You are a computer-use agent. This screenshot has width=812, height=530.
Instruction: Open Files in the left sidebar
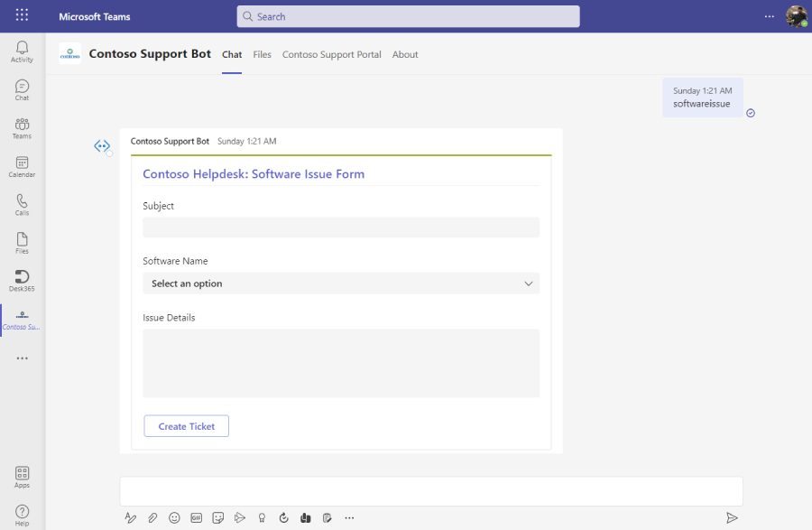coord(22,244)
